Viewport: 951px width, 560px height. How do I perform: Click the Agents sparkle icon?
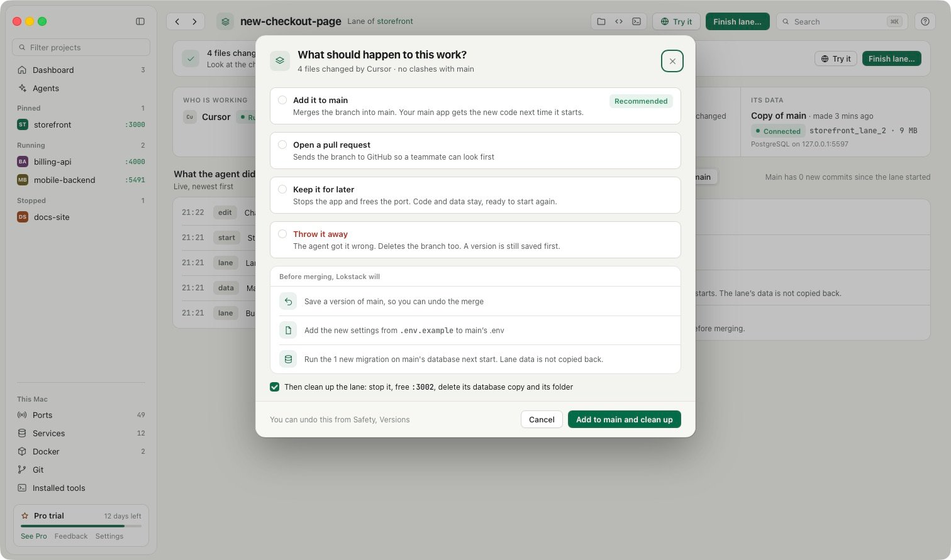pos(22,88)
